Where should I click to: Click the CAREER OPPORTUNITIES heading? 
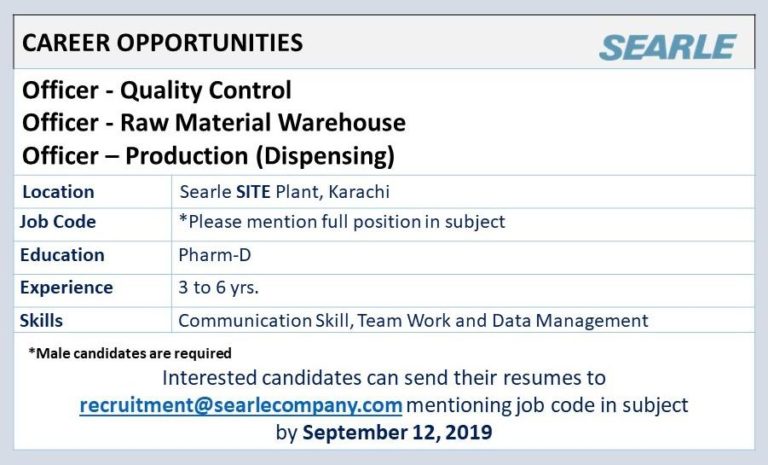162,43
